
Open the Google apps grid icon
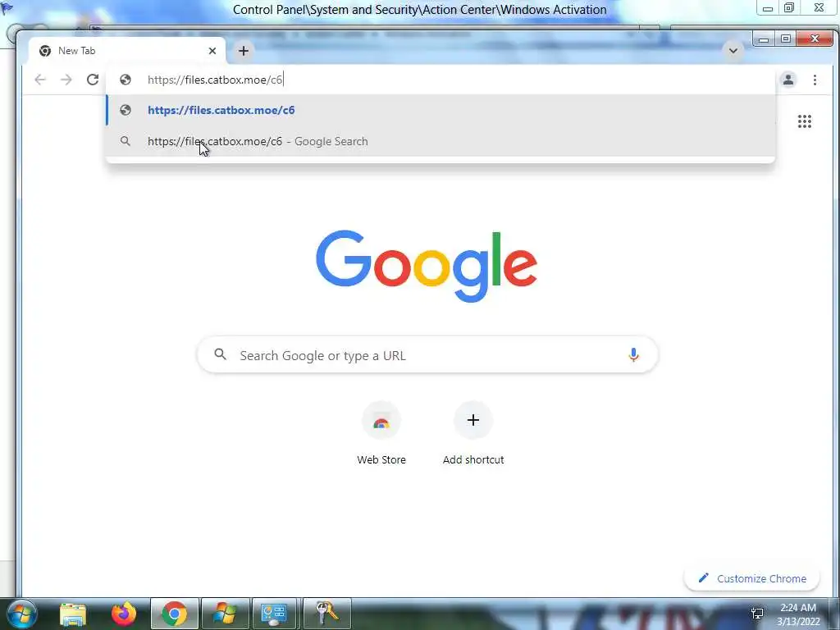tap(805, 121)
